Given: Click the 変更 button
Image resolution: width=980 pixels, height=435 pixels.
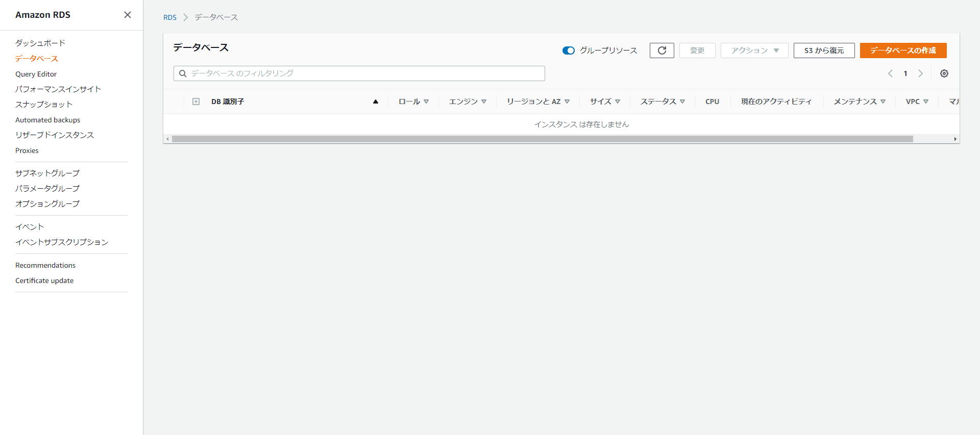Looking at the screenshot, I should [x=697, y=50].
